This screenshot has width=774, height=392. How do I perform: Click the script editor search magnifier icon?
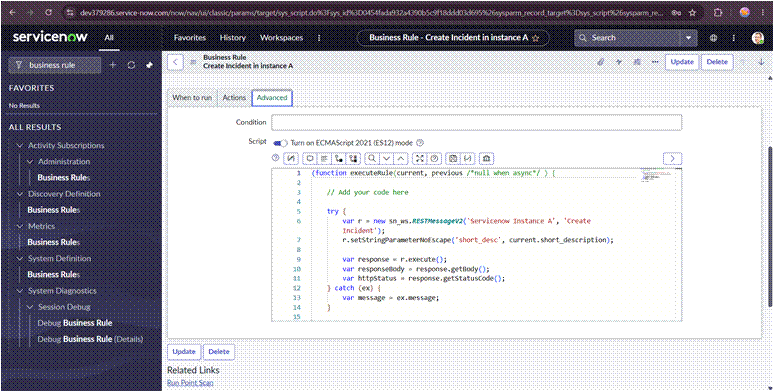[x=371, y=158]
